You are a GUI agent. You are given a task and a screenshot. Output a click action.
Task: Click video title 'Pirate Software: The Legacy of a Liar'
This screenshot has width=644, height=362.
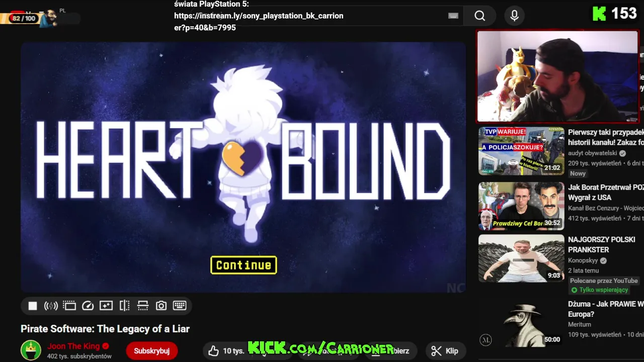(105, 329)
